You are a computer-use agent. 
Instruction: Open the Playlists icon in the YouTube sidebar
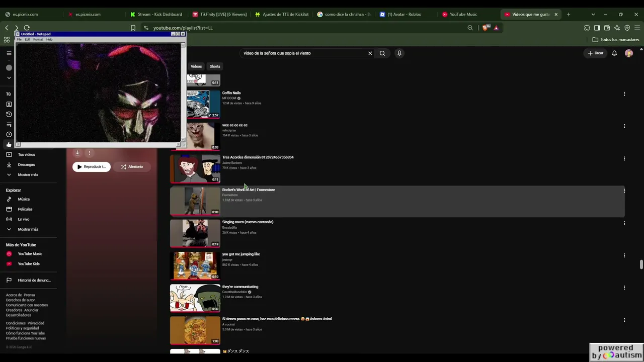tap(9, 124)
